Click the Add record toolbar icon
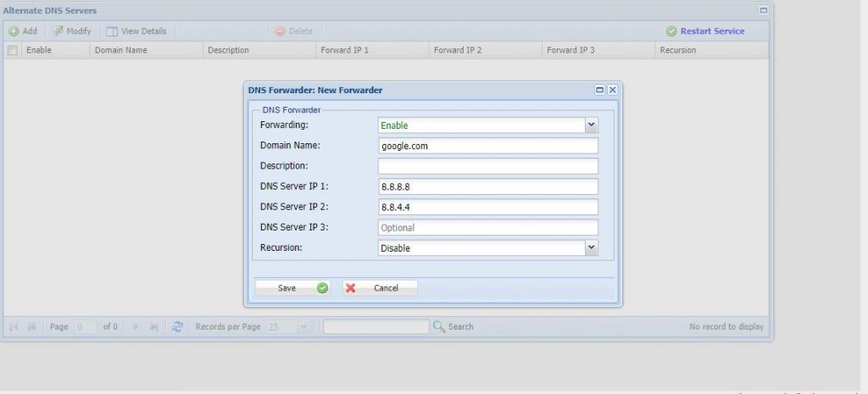The height and width of the screenshot is (394, 868). click(x=14, y=31)
